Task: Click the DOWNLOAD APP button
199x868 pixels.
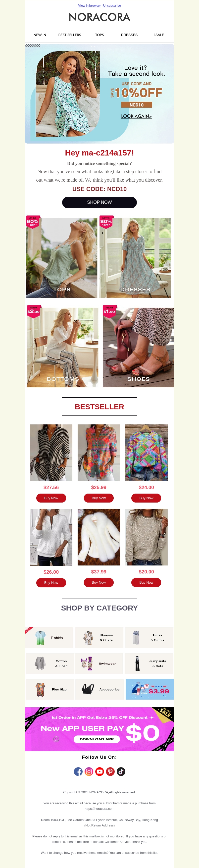Action: coord(97,739)
